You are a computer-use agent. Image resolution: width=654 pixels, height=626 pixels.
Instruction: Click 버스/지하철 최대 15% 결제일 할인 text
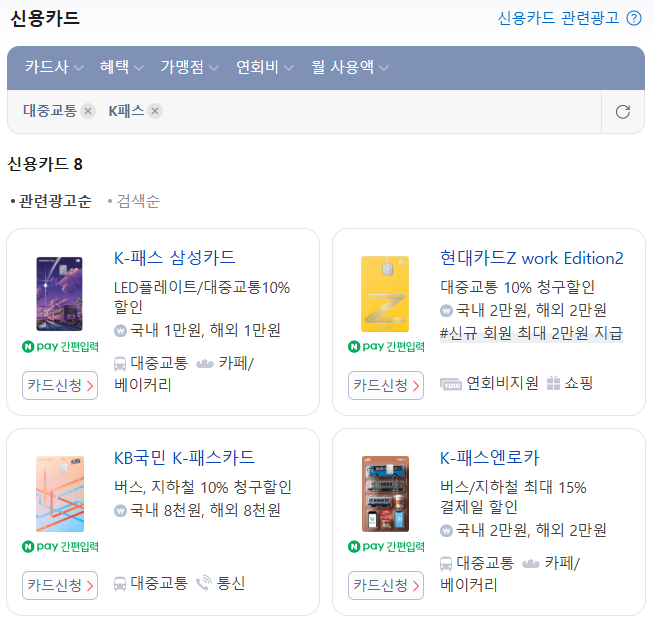(513, 497)
